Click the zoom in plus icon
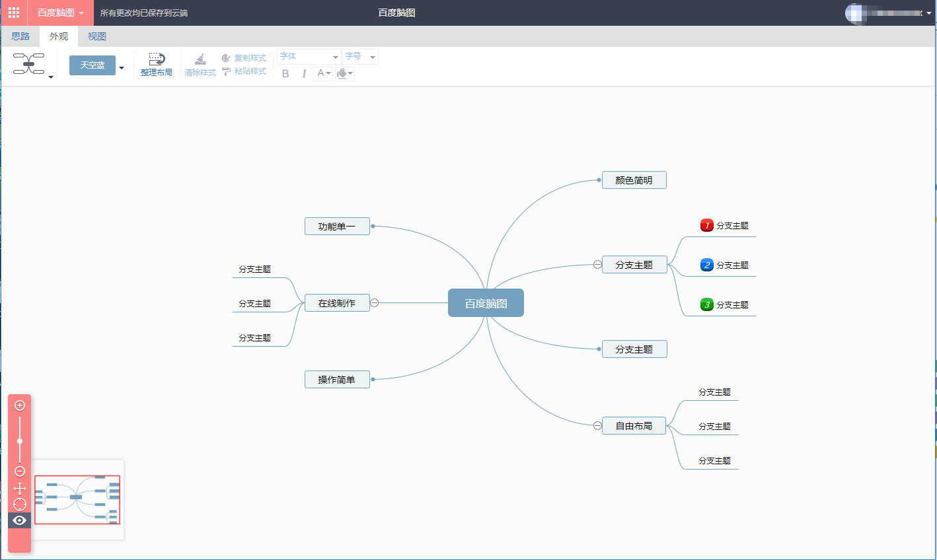Image resolution: width=937 pixels, height=560 pixels. coord(20,405)
